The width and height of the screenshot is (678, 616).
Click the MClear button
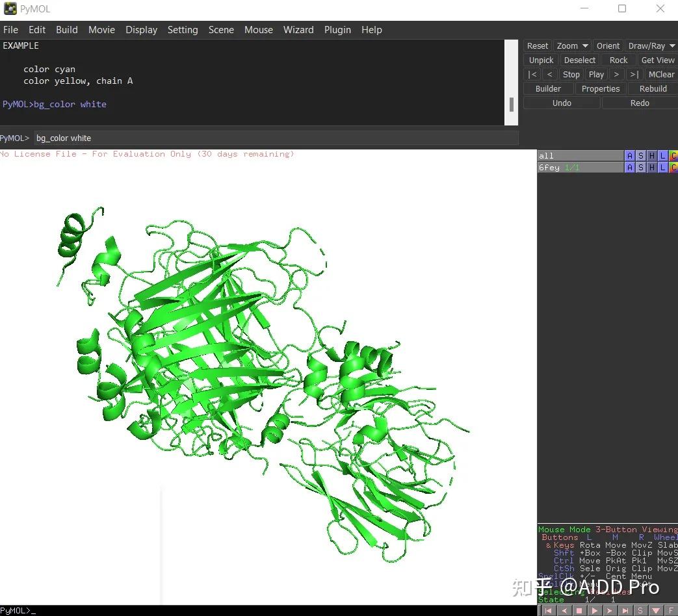coord(661,74)
